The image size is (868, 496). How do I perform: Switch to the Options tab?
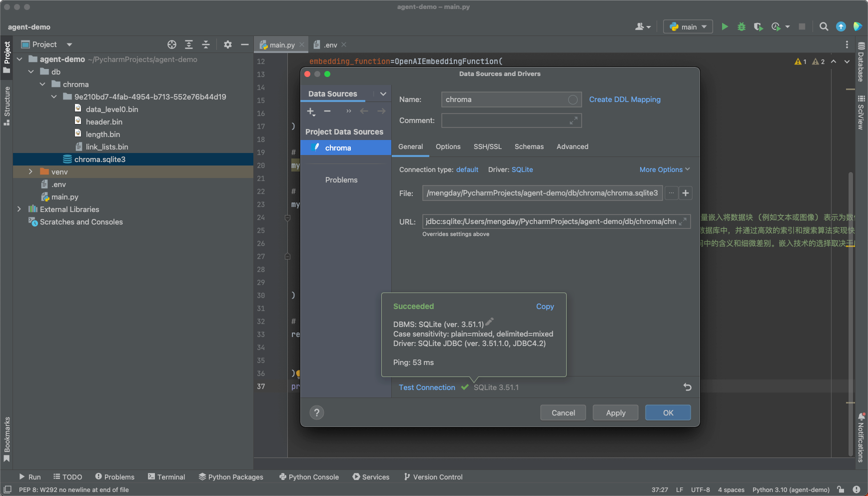[x=448, y=146]
